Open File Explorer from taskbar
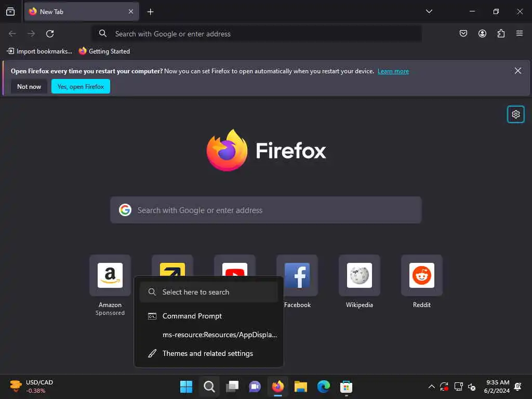The height and width of the screenshot is (399, 532). click(301, 387)
